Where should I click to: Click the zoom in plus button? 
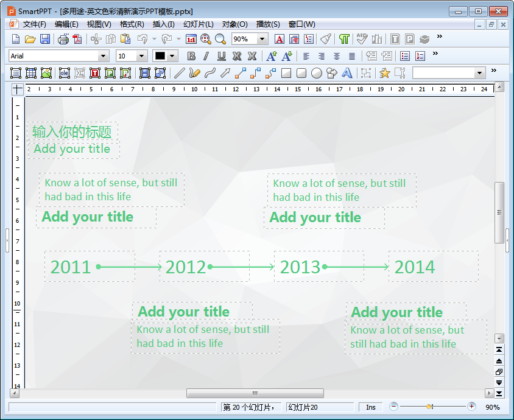tap(471, 407)
